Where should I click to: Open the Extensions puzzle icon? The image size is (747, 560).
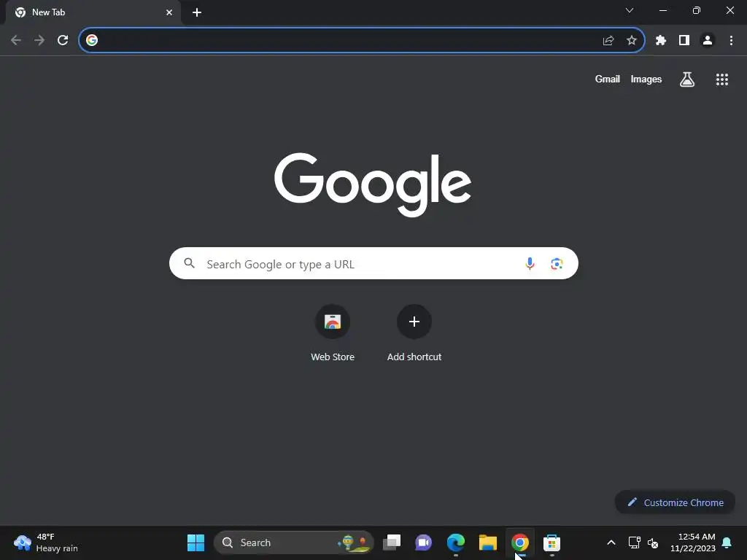click(x=660, y=41)
